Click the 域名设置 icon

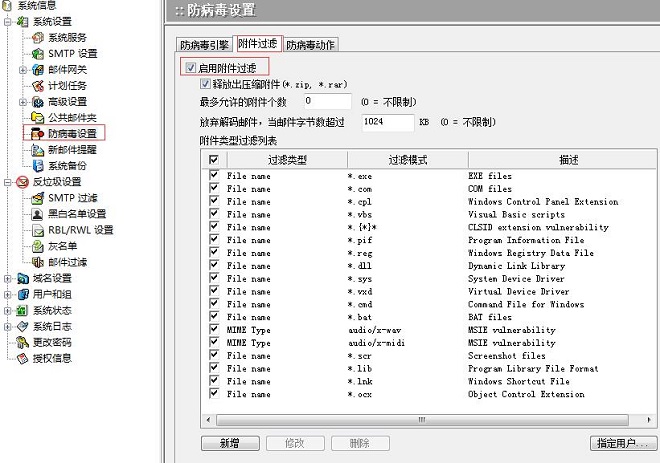point(22,278)
